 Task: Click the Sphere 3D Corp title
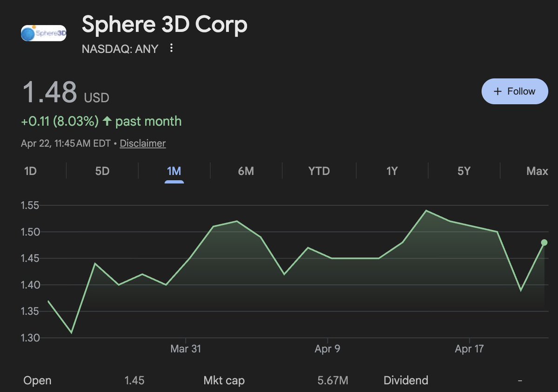click(x=164, y=25)
